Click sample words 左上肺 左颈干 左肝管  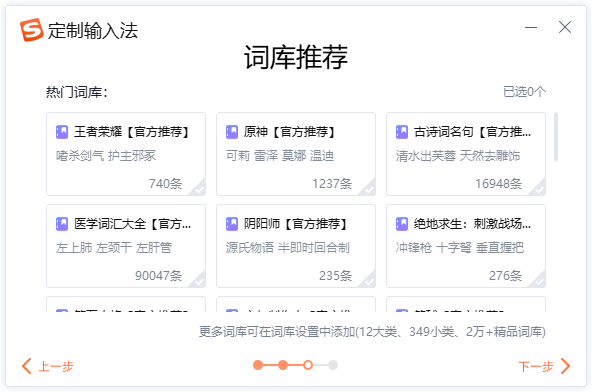click(x=114, y=248)
